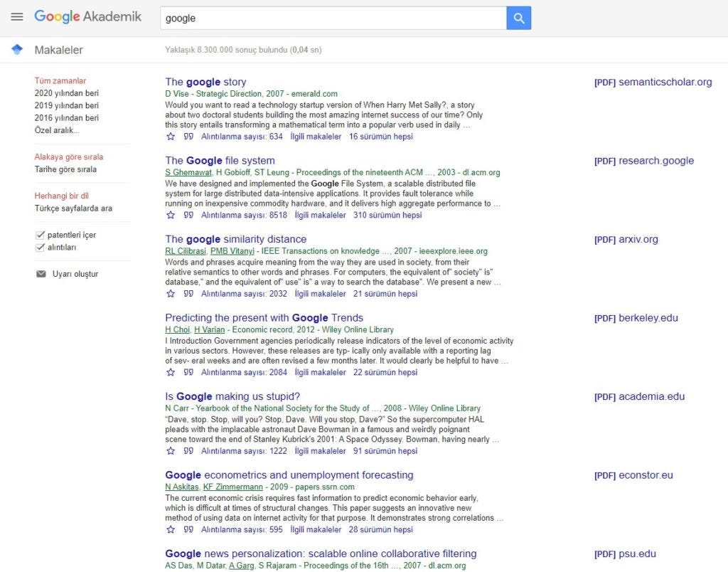Click 'Uyarı oluştur' link
The image size is (728, 572).
[75, 274]
